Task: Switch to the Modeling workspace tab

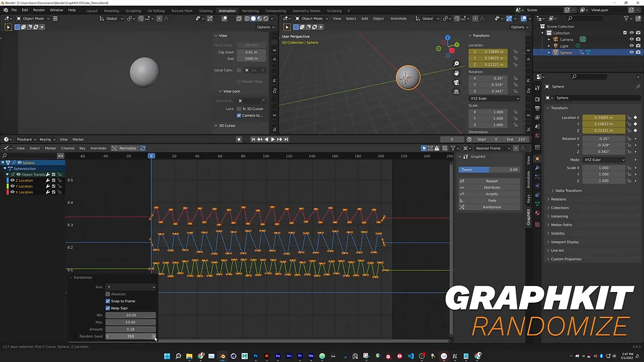Action: pyautogui.click(x=111, y=11)
